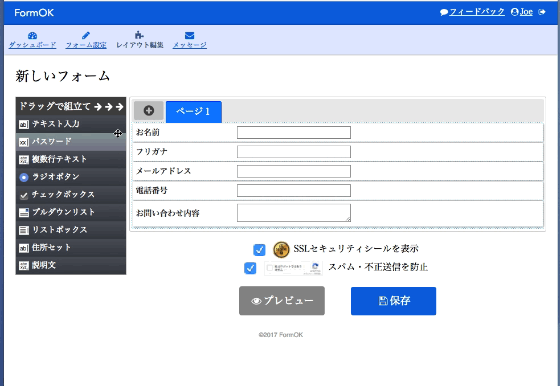The width and height of the screenshot is (560, 386).
Task: Click the パスワード field icon
Action: click(24, 142)
